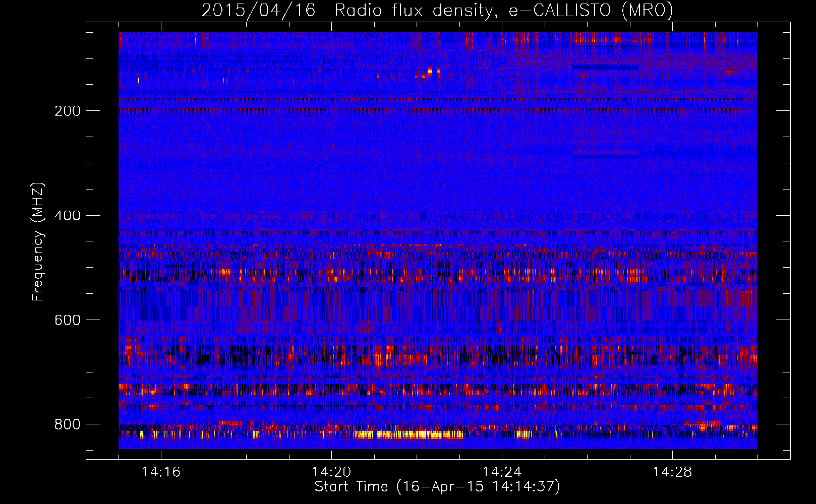
Task: Click the 14:16 time tick label
Action: pyautogui.click(x=161, y=472)
